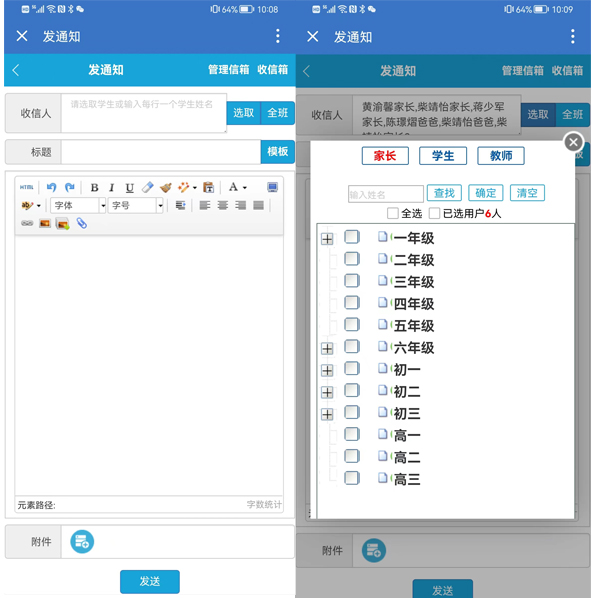This screenshot has height=598, width=594.
Task: Click the redo arrow in editor toolbar
Action: (x=69, y=187)
